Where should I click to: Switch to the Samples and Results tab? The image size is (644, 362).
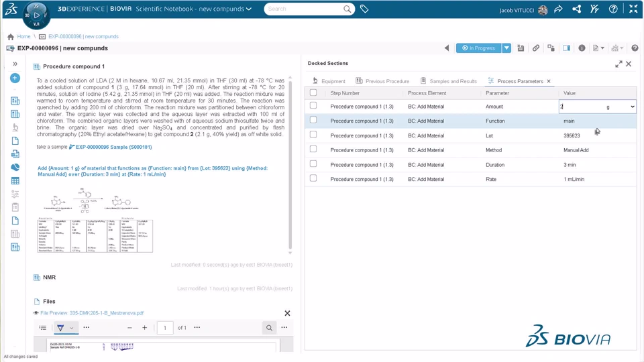[x=449, y=81]
